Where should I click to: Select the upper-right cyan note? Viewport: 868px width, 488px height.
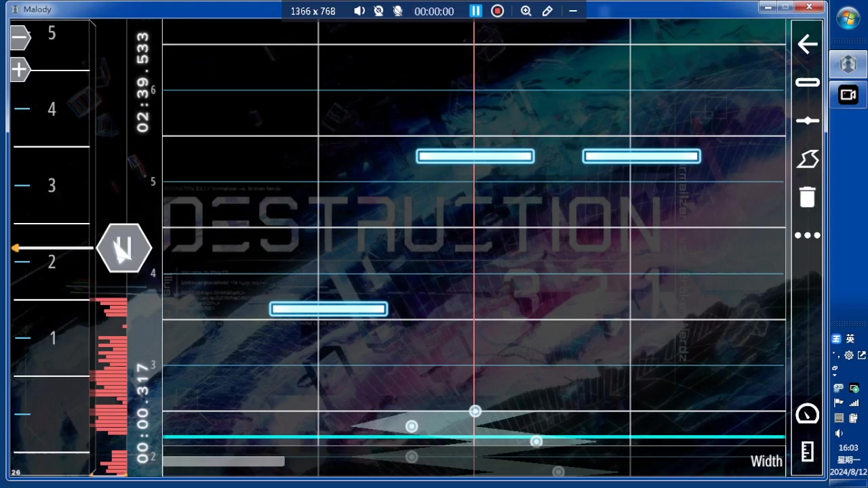click(x=642, y=157)
